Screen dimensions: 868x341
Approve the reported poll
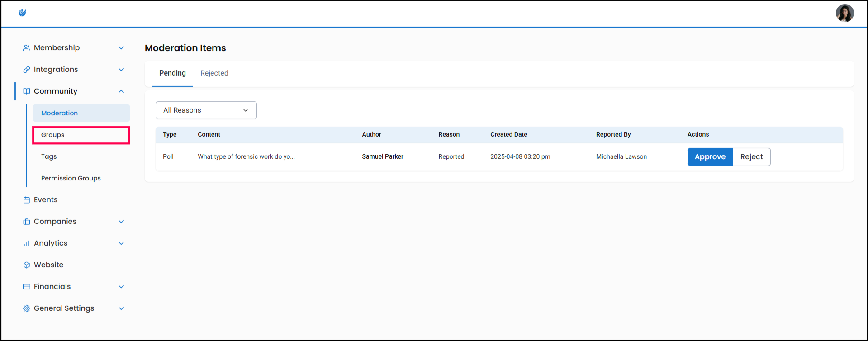pyautogui.click(x=710, y=157)
